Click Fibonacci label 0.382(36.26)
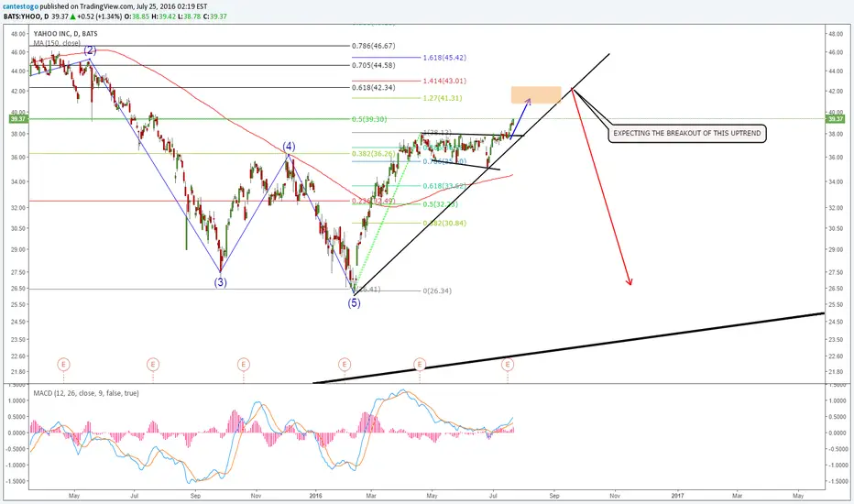The width and height of the screenshot is (854, 504). [x=374, y=154]
